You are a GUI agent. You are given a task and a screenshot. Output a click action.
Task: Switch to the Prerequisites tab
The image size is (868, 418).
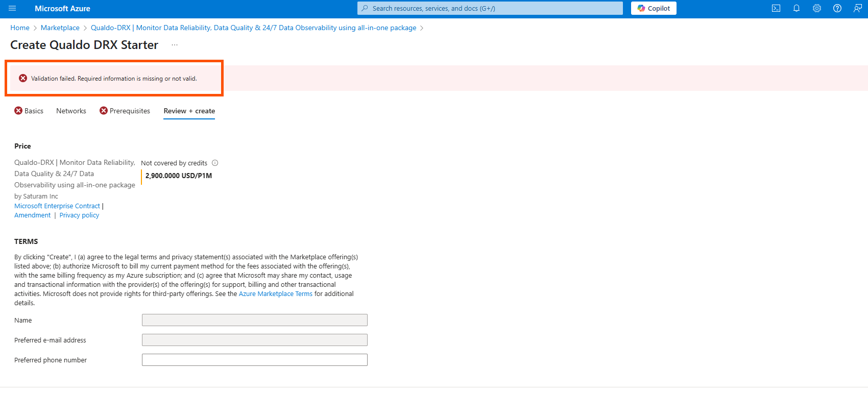(125, 111)
